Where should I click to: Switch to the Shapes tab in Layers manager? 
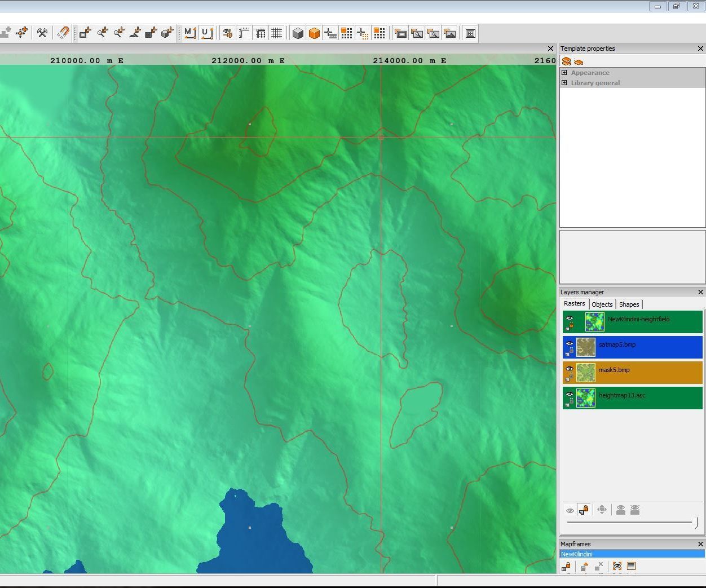(629, 304)
